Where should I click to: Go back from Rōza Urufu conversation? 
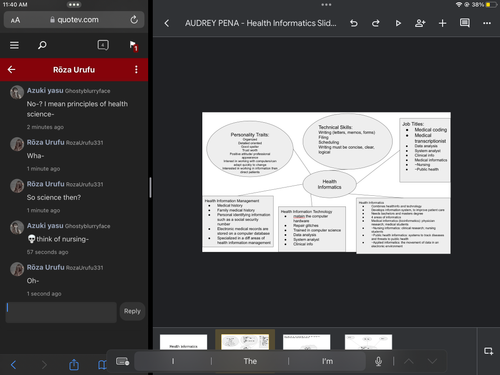12,69
